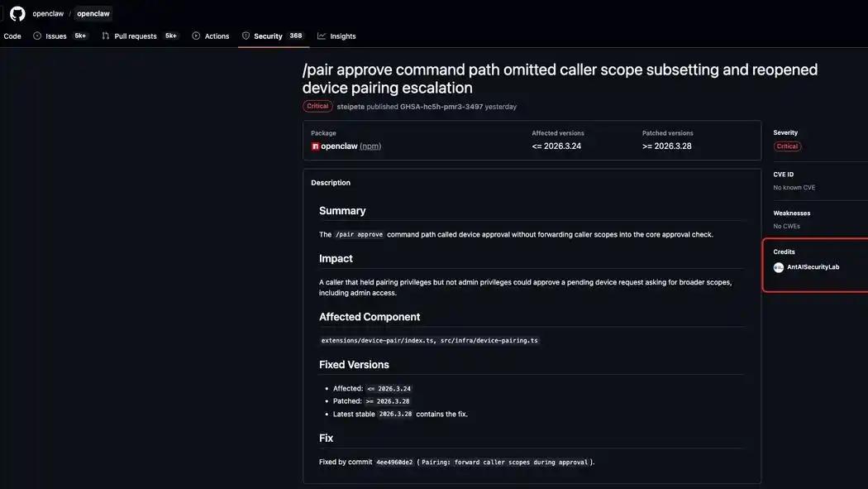Open the AntAISecurityLab credit link
This screenshot has height=489, width=868.
tap(813, 267)
